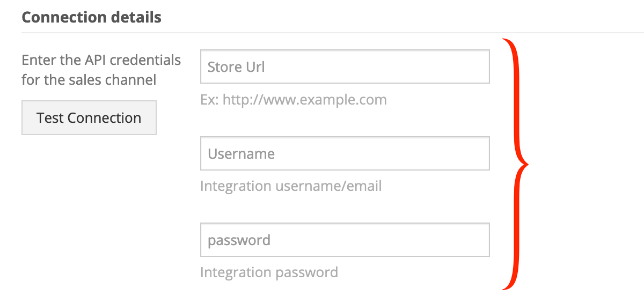Focus the Store Url input field
The image size is (644, 296).
pos(345,66)
